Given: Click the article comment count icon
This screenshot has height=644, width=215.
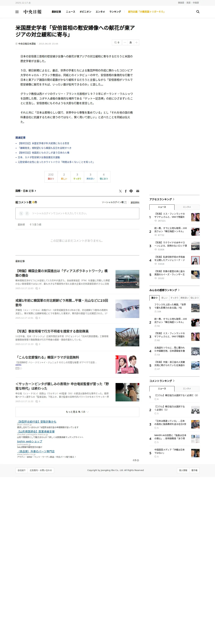Looking at the screenshot, I should tap(117, 42).
